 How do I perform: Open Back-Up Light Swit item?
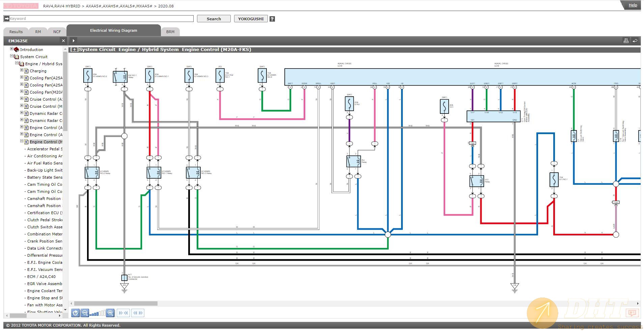(45, 170)
